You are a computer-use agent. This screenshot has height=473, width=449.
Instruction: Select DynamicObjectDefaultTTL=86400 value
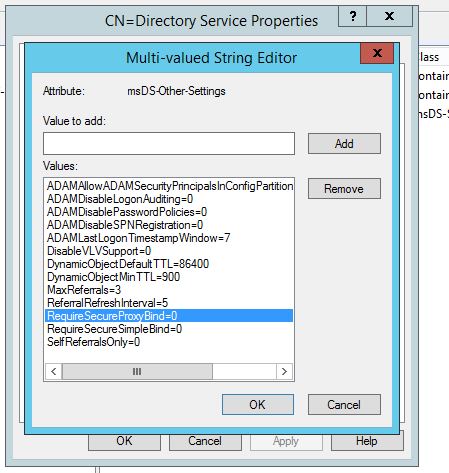[169, 264]
